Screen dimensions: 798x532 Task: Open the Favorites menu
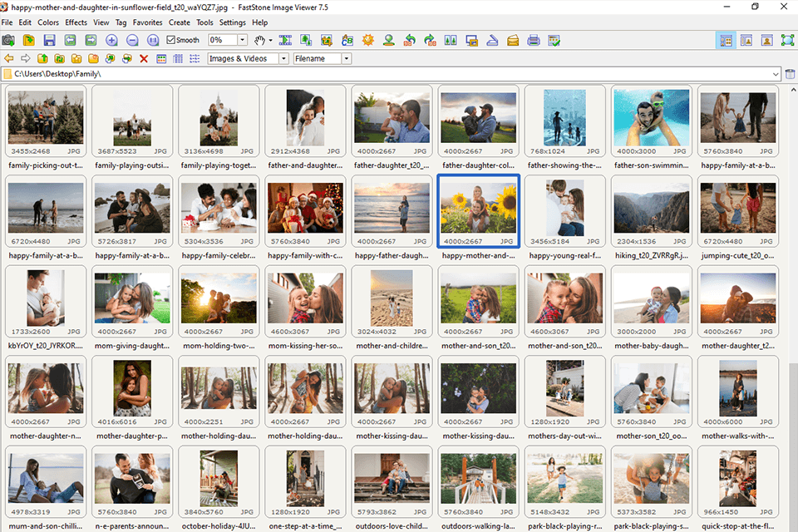[x=147, y=22]
